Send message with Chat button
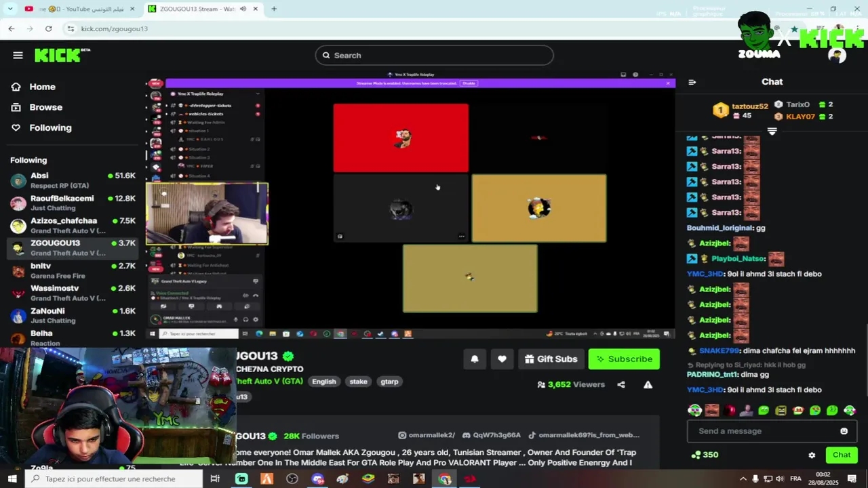Image resolution: width=868 pixels, height=488 pixels. point(842,455)
